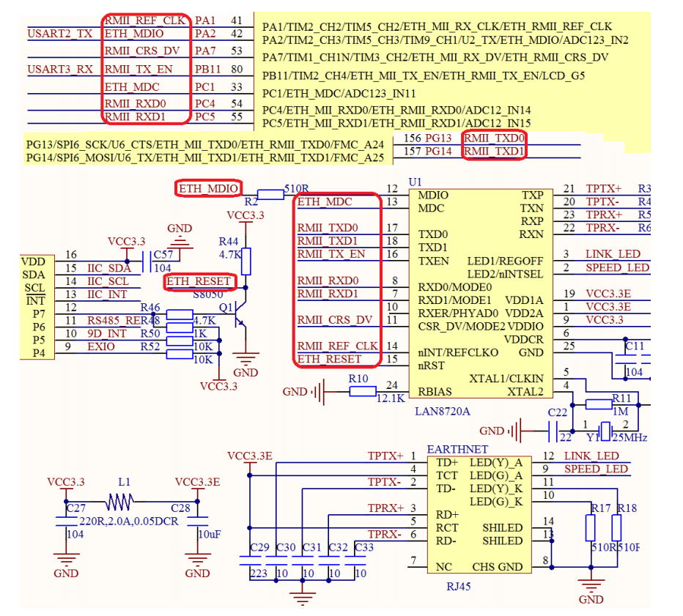This screenshot has width=683, height=616.
Task: Select the ETH_MDIO label in red box
Action: coord(207,188)
